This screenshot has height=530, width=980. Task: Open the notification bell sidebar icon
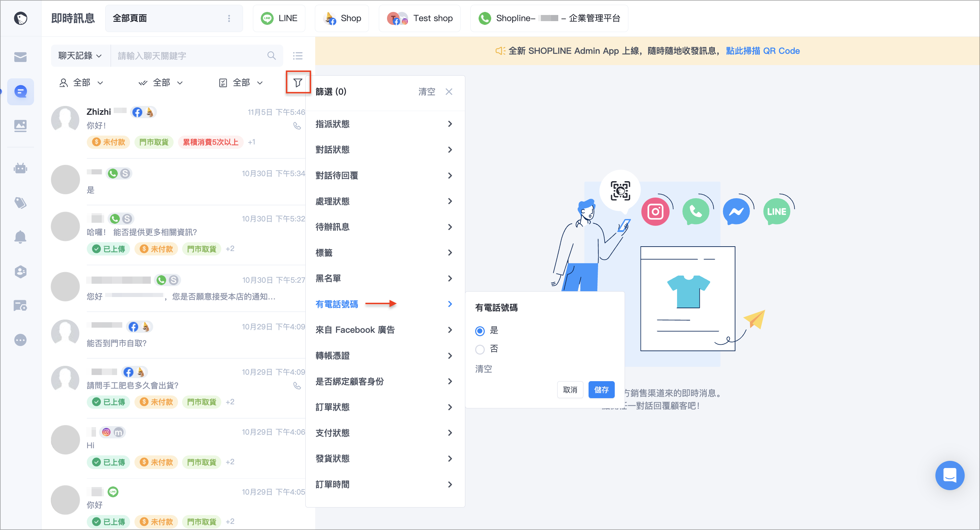(x=20, y=237)
